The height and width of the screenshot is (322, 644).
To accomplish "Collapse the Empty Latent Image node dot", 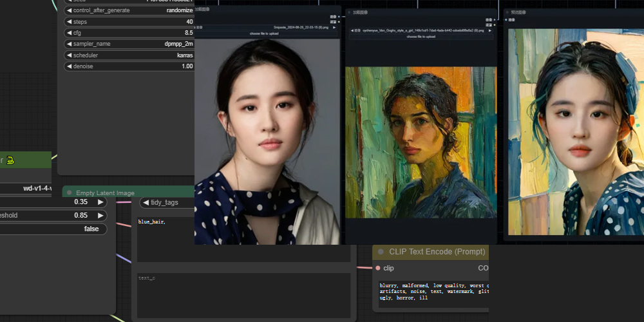I will coord(69,193).
